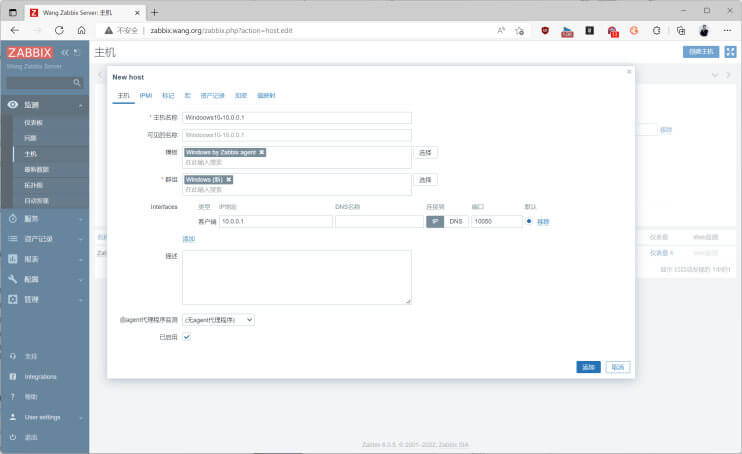This screenshot has width=742, height=454.
Task: Expand the Inventory sidebar section
Action: pyautogui.click(x=81, y=239)
